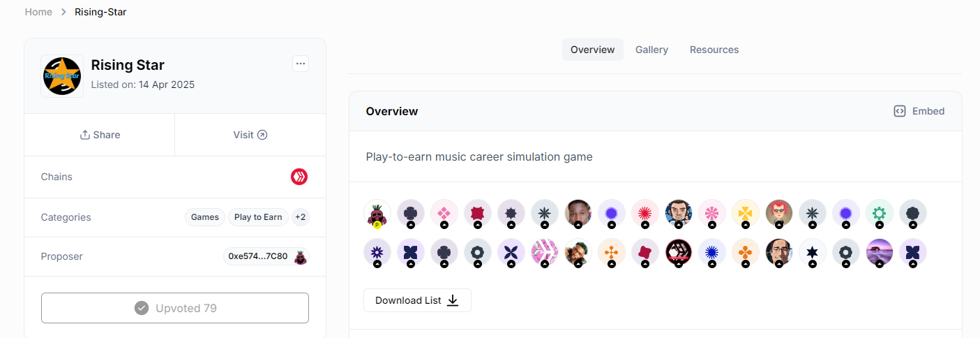Click the Rising-Star breadcrumb item
Screen dimensions: 980x338
pyautogui.click(x=101, y=12)
